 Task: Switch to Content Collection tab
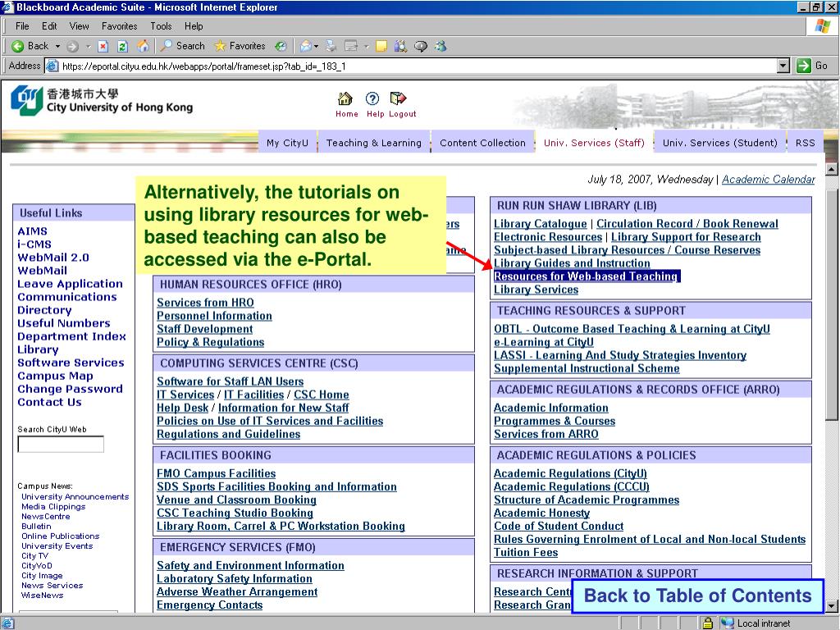[482, 143]
